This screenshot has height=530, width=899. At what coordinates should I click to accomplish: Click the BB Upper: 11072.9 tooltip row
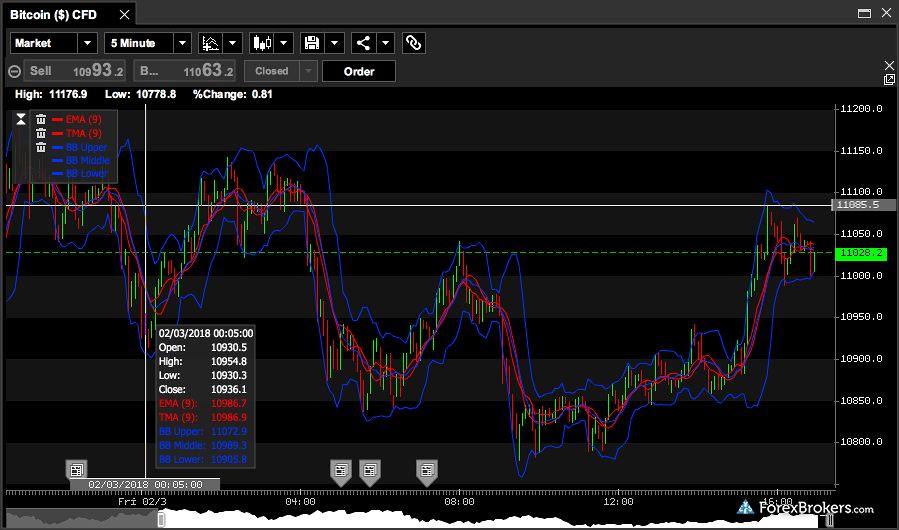click(x=203, y=431)
